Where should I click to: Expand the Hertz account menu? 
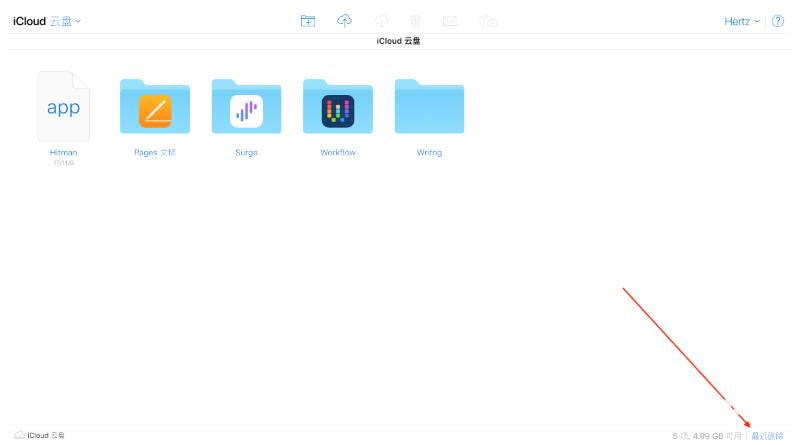tap(742, 21)
